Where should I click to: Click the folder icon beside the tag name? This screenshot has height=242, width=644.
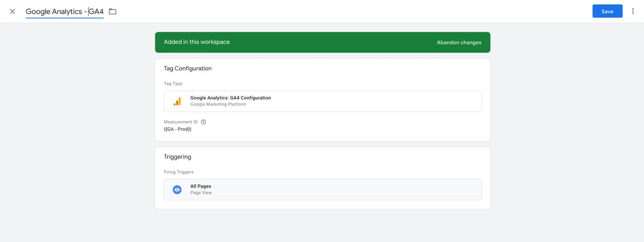point(113,11)
